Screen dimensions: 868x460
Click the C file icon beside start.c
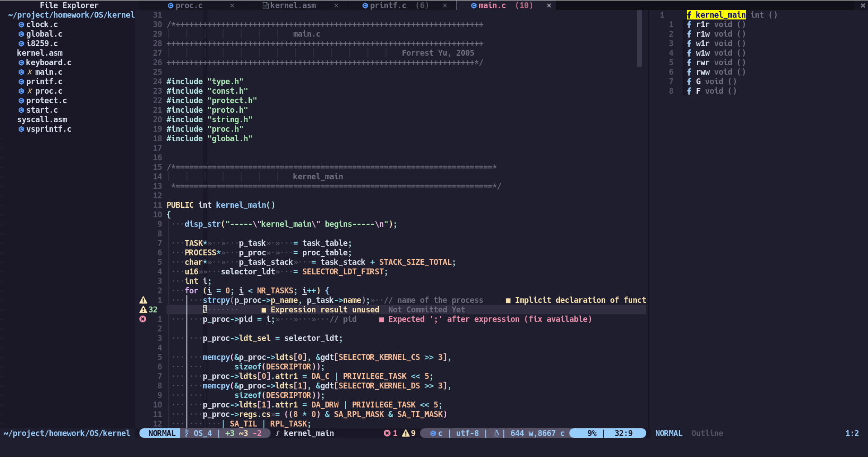[x=21, y=110]
